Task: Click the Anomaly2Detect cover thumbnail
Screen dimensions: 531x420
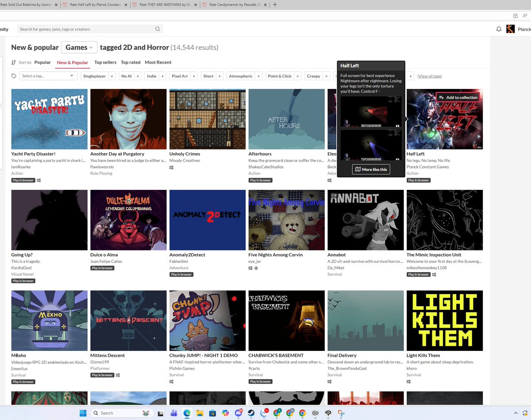Action: (x=208, y=220)
